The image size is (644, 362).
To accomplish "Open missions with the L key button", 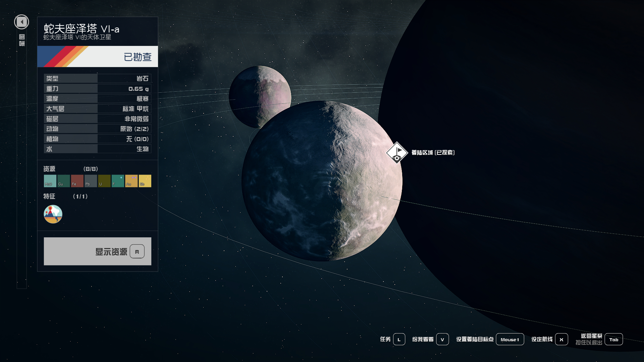I will pos(399,340).
